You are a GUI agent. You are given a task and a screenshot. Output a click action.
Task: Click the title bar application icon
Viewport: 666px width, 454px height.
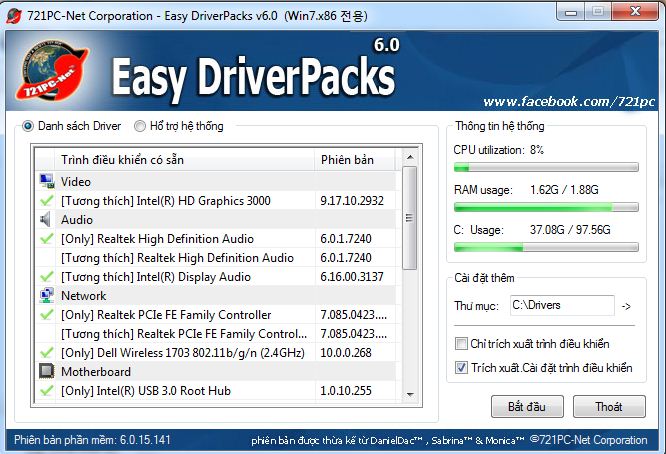pos(14,17)
